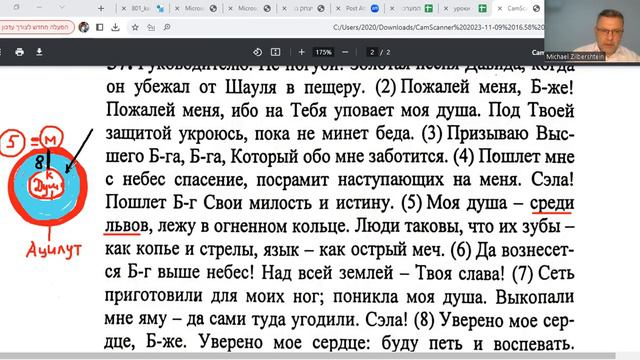Screen dimensions: 640x360
Task: Rotate the PDF page counterclockwise
Action: tap(257, 52)
